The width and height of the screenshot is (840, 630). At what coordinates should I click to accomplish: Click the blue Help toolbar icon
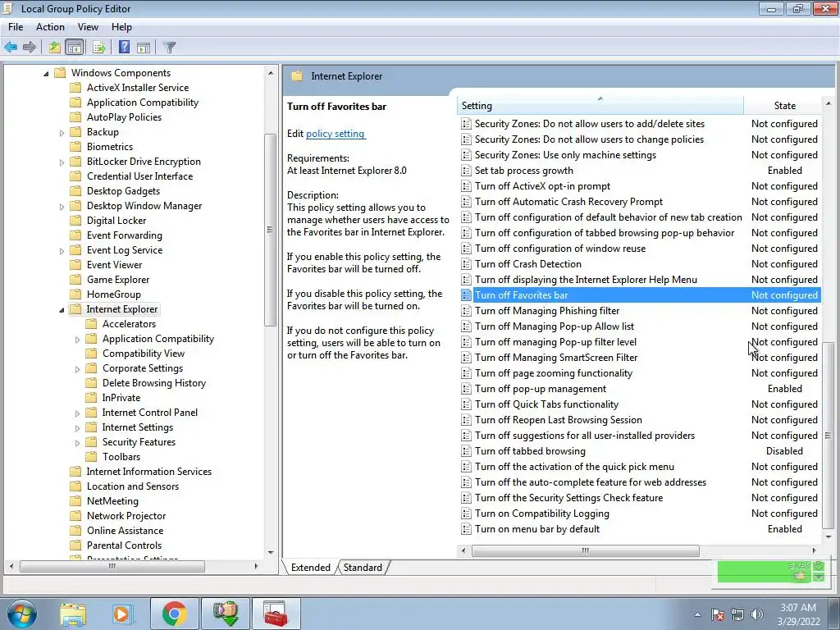(125, 47)
